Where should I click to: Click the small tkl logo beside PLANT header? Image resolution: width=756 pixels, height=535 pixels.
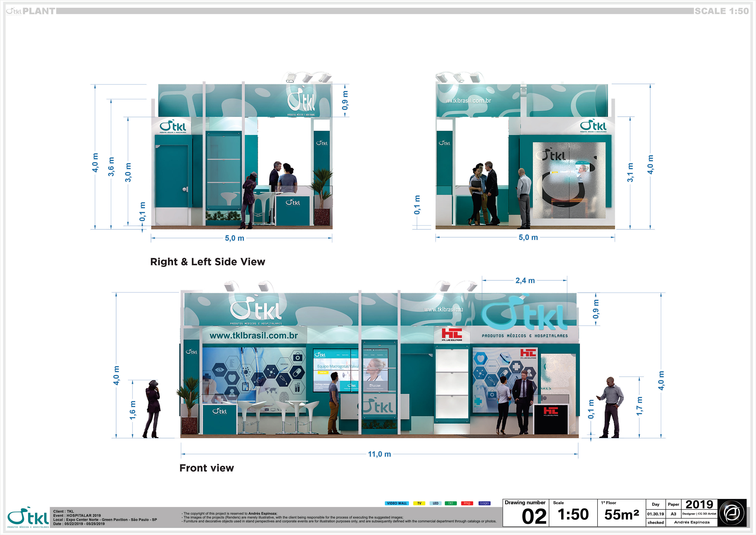click(14, 11)
